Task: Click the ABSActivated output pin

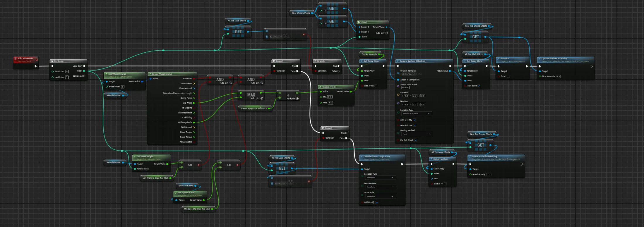Action: tap(194, 142)
